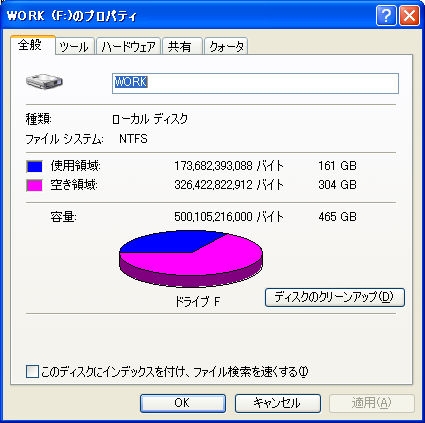Select the 共有 tab
This screenshot has height=423, width=425.
(x=182, y=46)
